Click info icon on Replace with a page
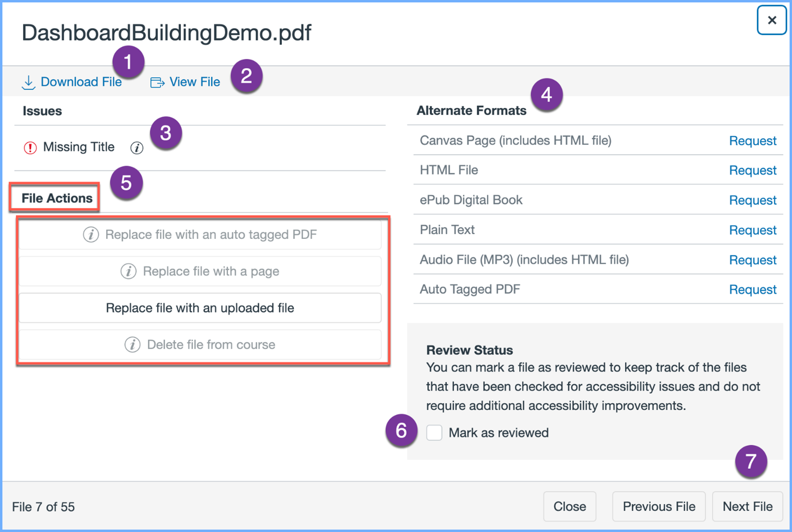 click(128, 271)
